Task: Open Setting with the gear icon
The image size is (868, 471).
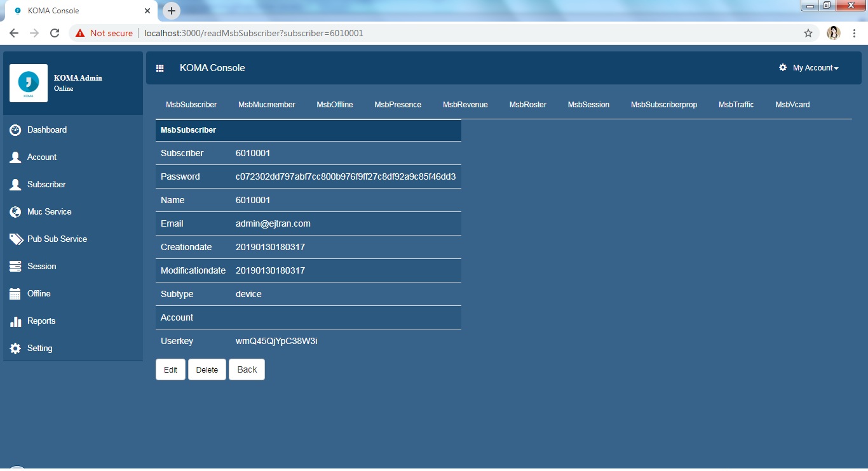Action: 15,348
